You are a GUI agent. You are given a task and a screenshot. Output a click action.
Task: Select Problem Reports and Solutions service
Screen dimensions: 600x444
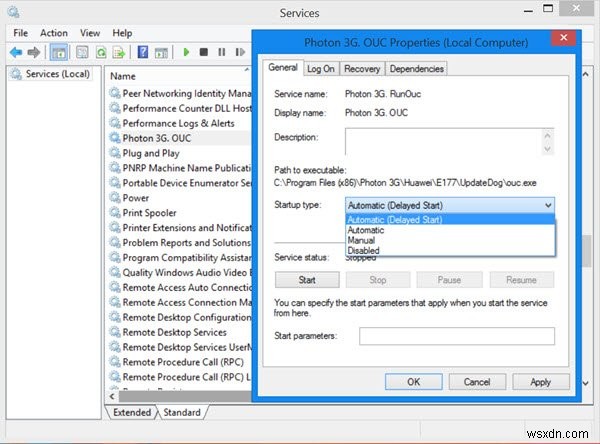tap(180, 243)
